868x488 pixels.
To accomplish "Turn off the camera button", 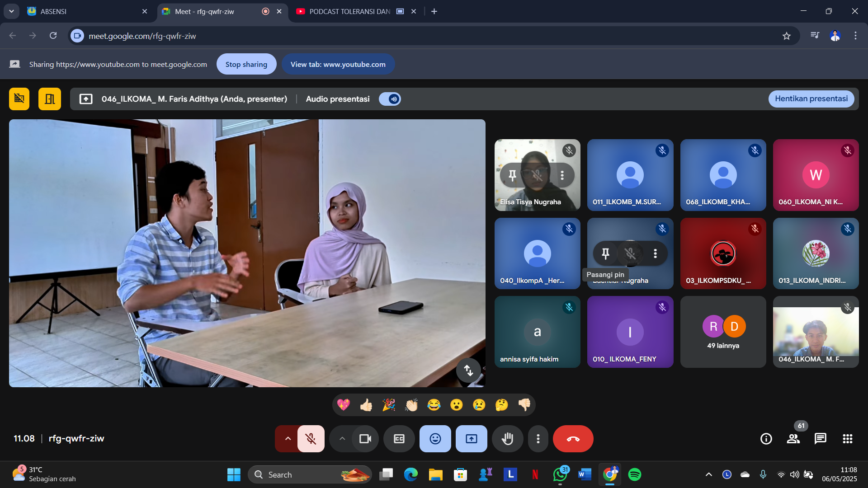I will [365, 439].
